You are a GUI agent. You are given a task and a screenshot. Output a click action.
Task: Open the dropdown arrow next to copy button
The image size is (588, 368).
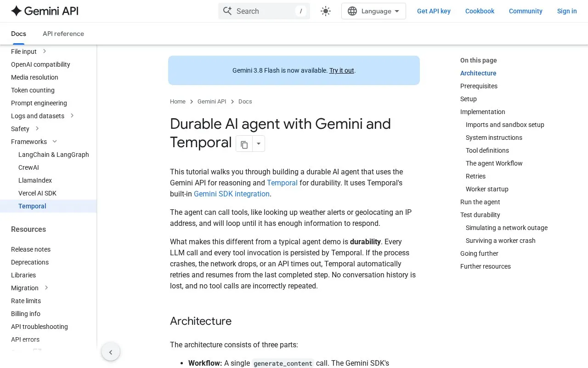[259, 144]
